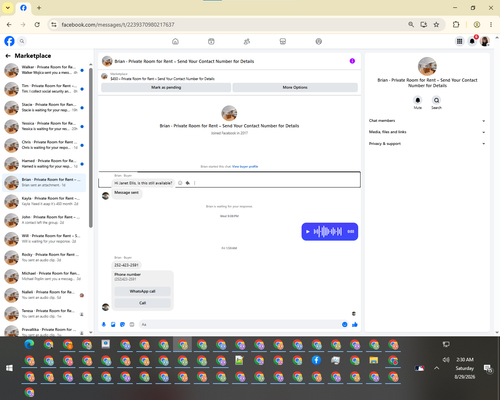This screenshot has height=400, width=500.
Task: Click the Facebook logo in the header
Action: [x=9, y=41]
